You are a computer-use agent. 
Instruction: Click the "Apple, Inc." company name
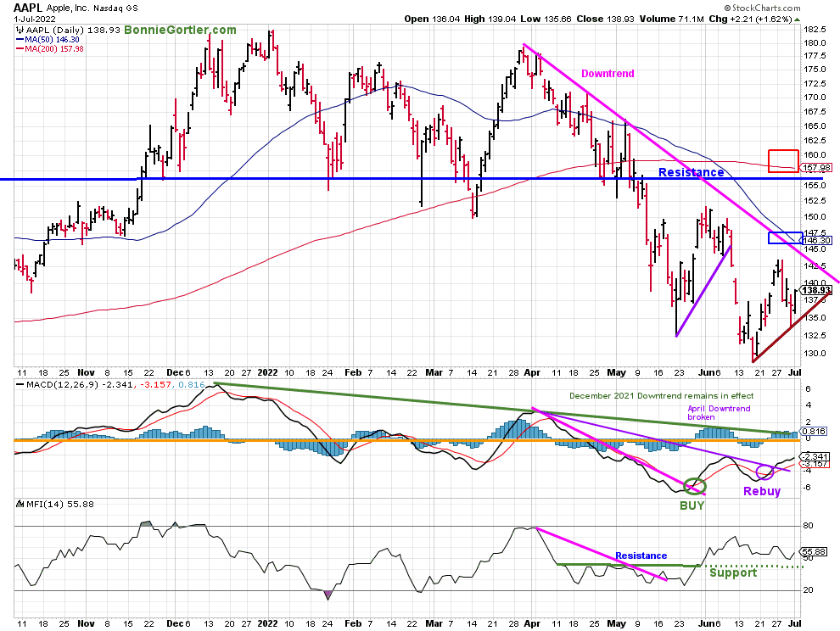pyautogui.click(x=68, y=8)
